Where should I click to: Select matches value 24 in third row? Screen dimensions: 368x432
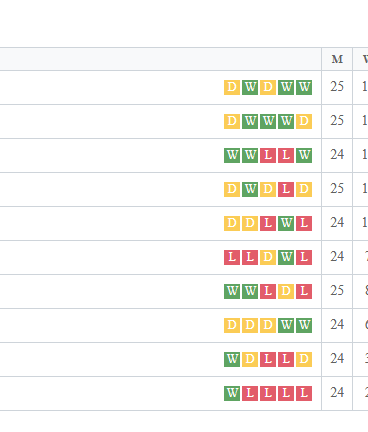[337, 155]
